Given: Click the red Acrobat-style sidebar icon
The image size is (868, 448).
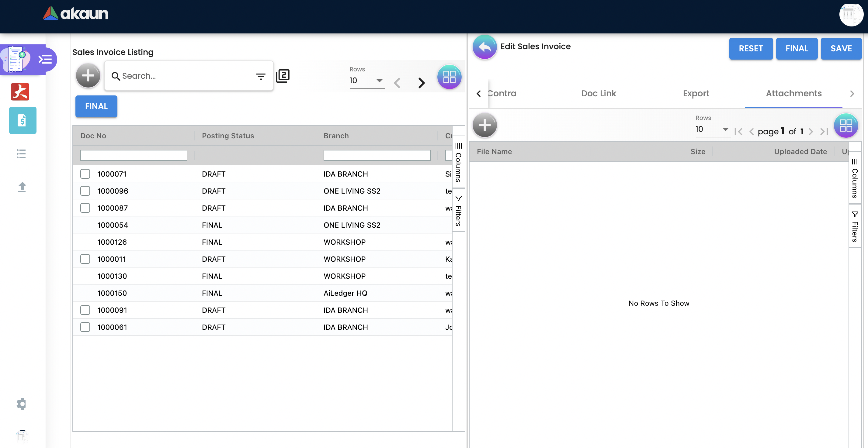Looking at the screenshot, I should (x=20, y=91).
